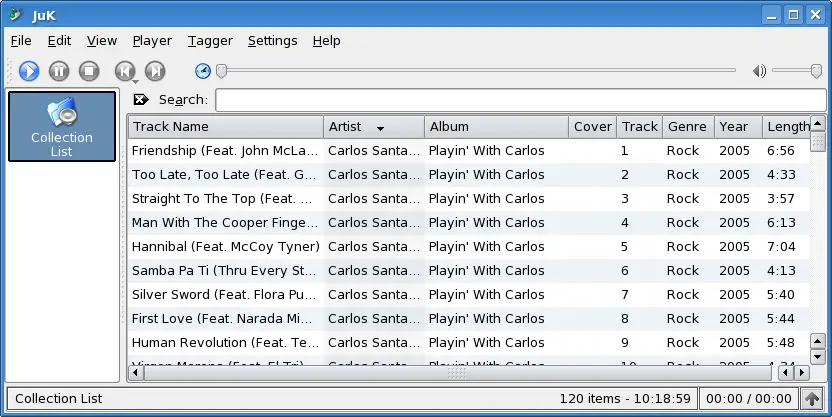832x417 pixels.
Task: Click the clock icon beside seek slider
Action: point(203,71)
